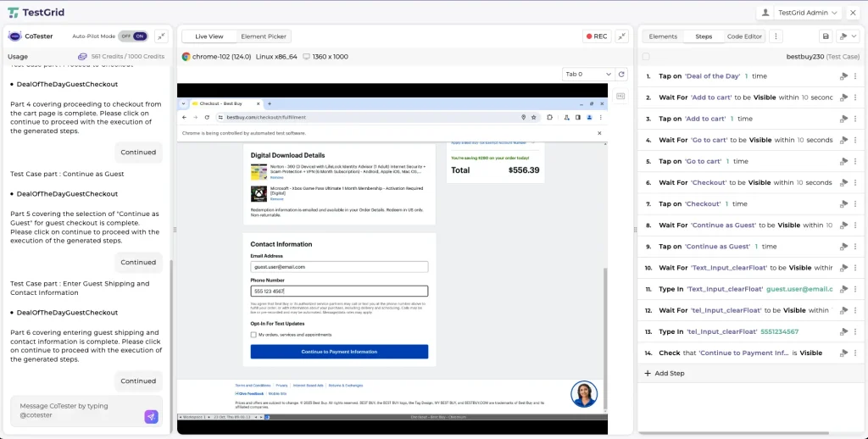This screenshot has height=439, width=868.
Task: Click the checkout page vertical scrollbar
Action: point(604,337)
